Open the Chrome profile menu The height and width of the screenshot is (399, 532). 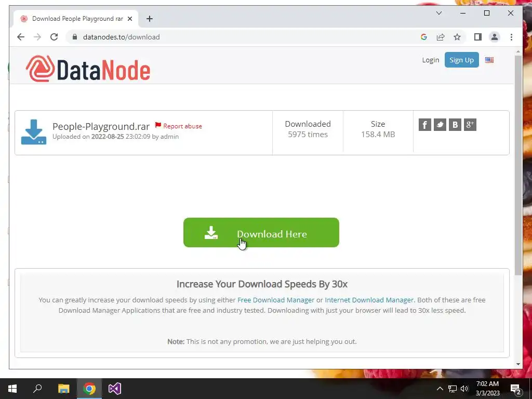tap(495, 37)
